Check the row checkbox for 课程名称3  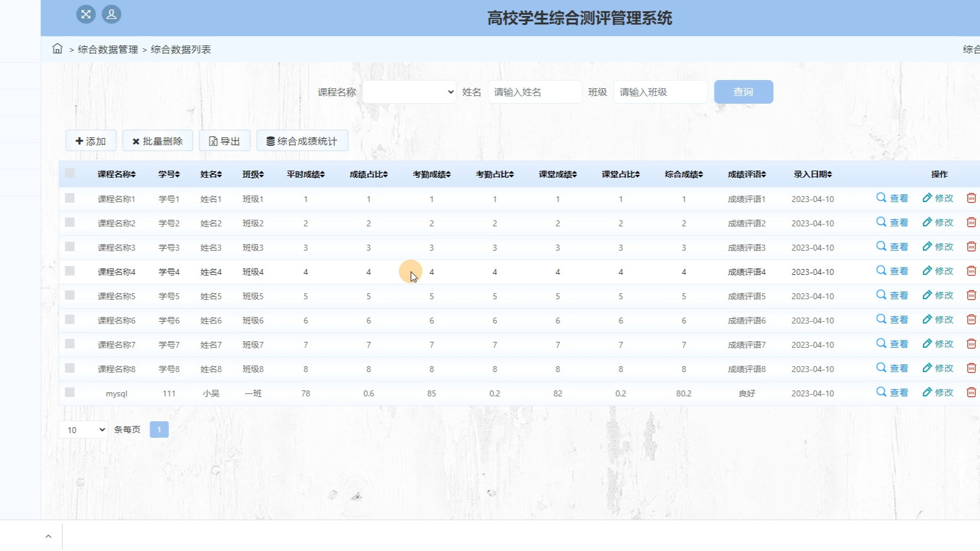(69, 246)
